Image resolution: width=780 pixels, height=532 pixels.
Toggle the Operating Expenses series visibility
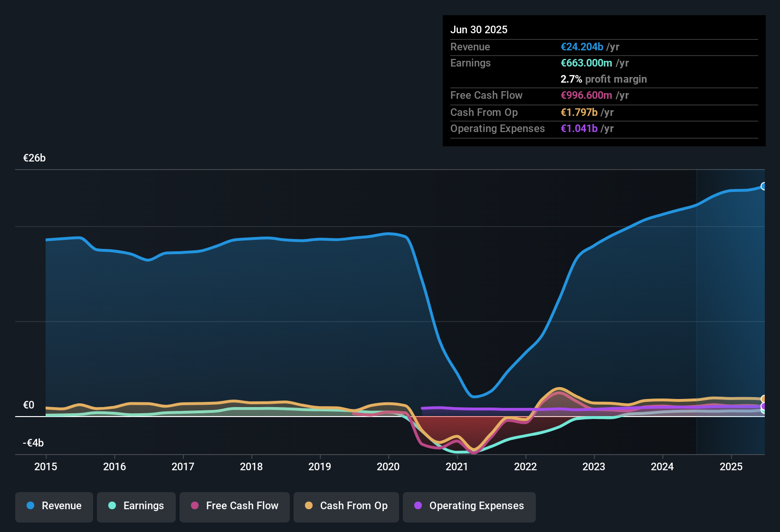pyautogui.click(x=469, y=506)
